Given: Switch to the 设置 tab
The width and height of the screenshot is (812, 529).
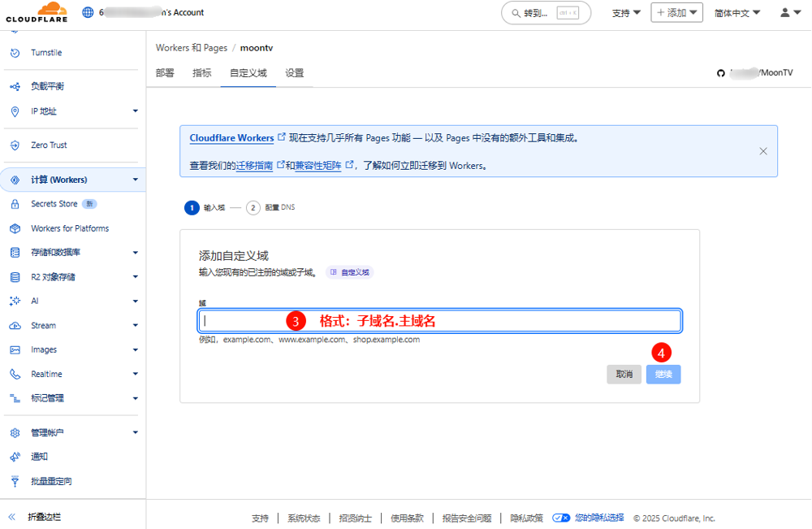Looking at the screenshot, I should coord(295,73).
